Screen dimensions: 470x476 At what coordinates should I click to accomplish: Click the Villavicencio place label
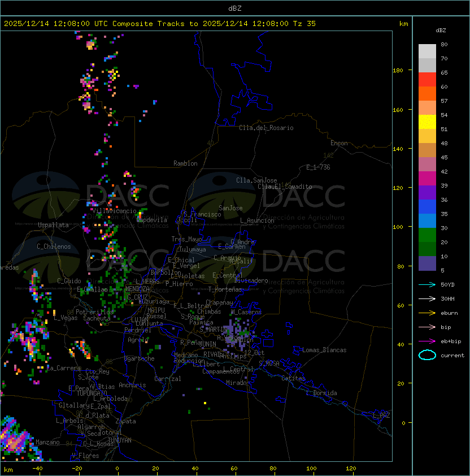(x=114, y=211)
